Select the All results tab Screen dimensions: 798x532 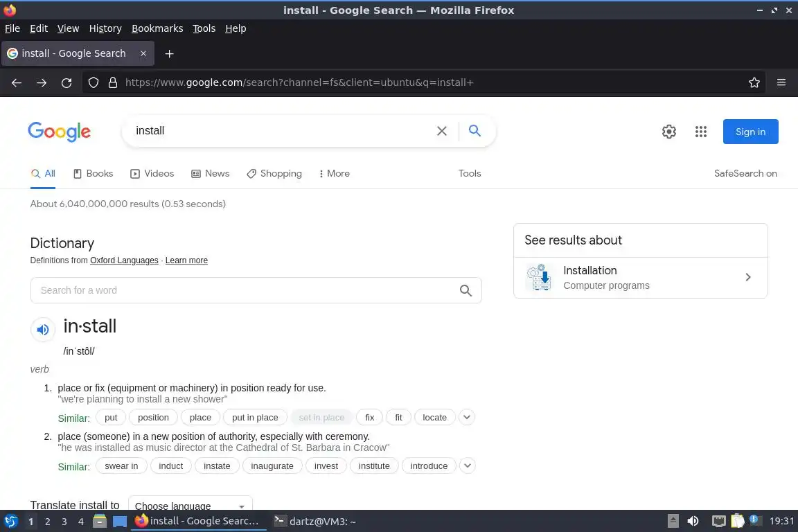pyautogui.click(x=43, y=174)
